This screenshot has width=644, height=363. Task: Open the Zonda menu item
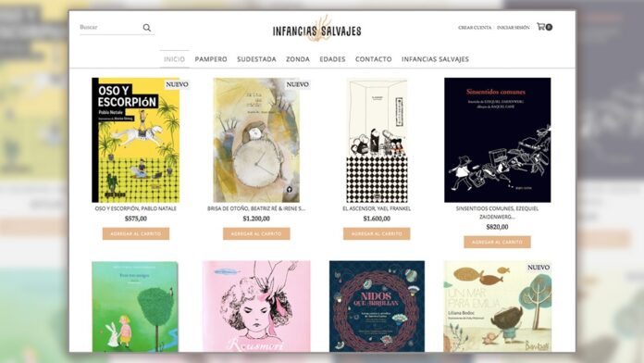point(298,59)
